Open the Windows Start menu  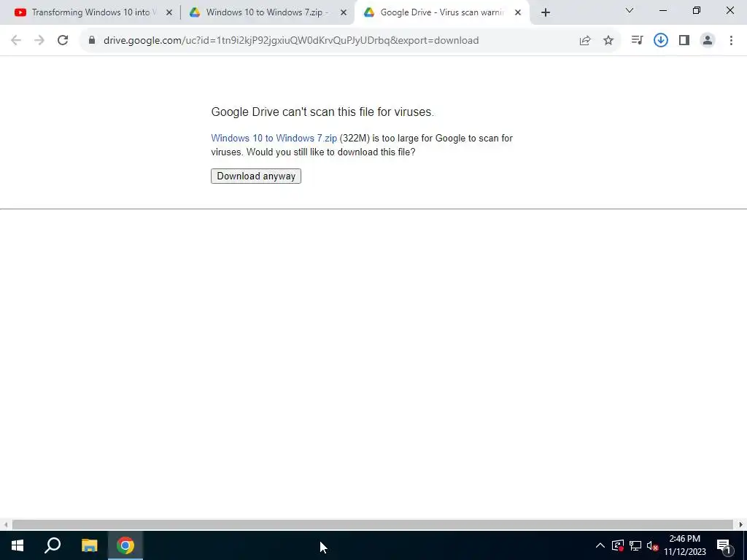pyautogui.click(x=18, y=545)
